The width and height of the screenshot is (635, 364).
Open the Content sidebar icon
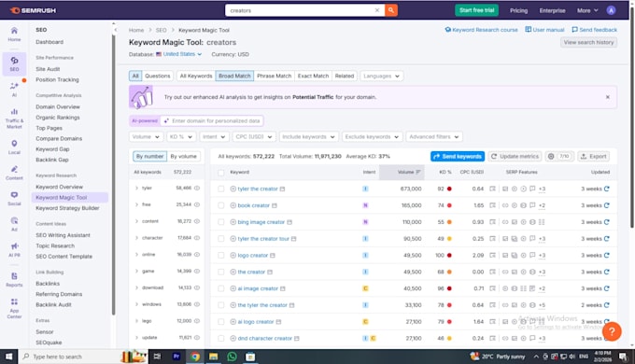pos(14,173)
